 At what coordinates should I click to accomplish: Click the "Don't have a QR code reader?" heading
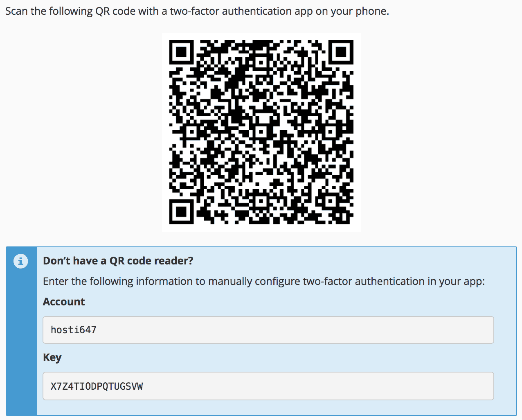pyautogui.click(x=118, y=261)
